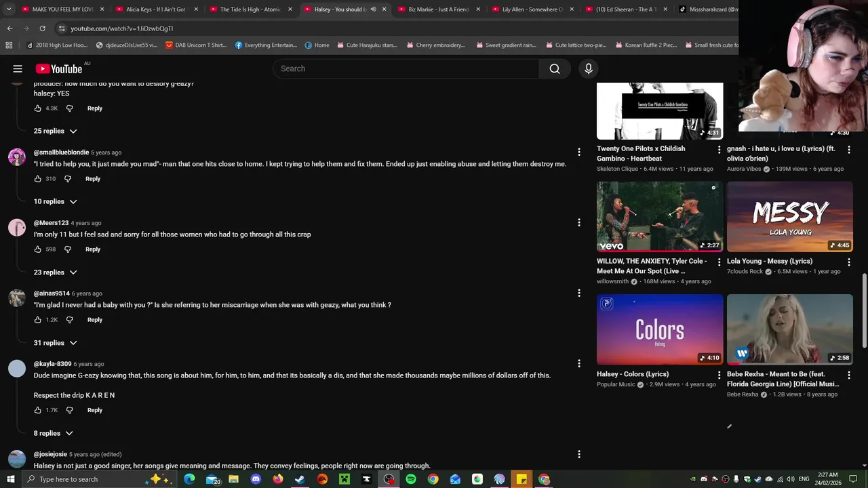Expand 10 replies under @smallblueblondie comment
The height and width of the screenshot is (488, 868).
click(x=56, y=201)
